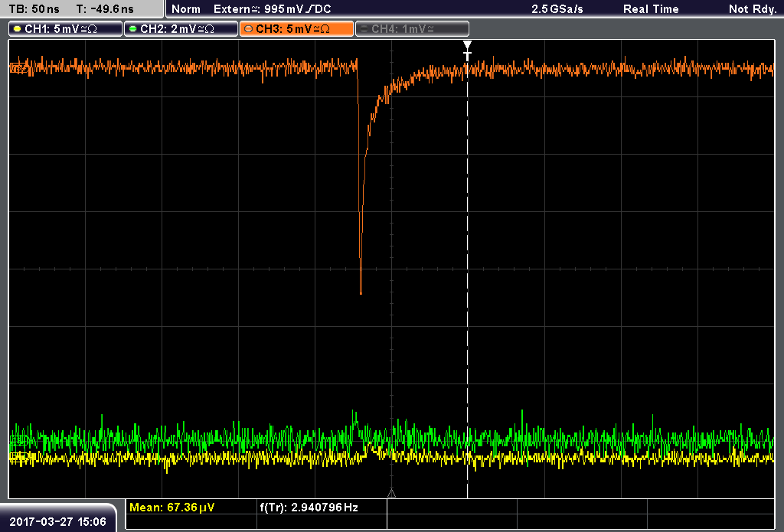Select the orange CH3: 5 mV channel tab
This screenshot has width=784, height=532.
(x=296, y=29)
